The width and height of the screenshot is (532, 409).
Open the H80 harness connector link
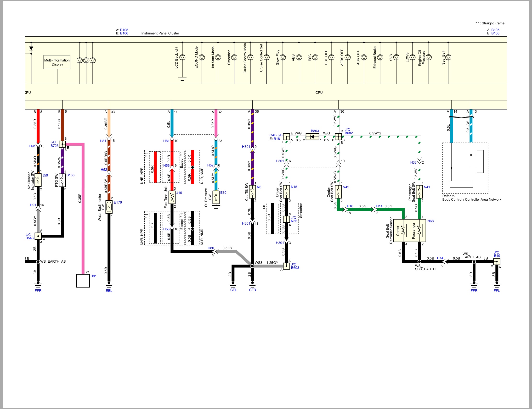coord(211,248)
